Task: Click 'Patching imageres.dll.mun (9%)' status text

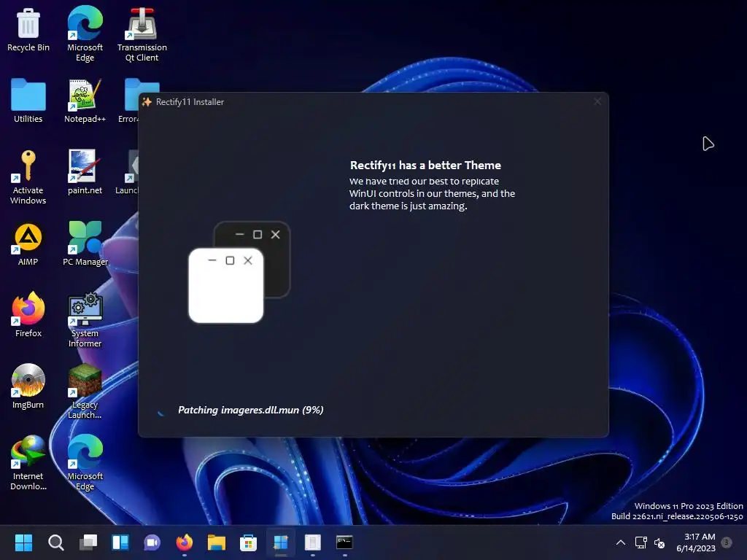Action: tap(251, 410)
